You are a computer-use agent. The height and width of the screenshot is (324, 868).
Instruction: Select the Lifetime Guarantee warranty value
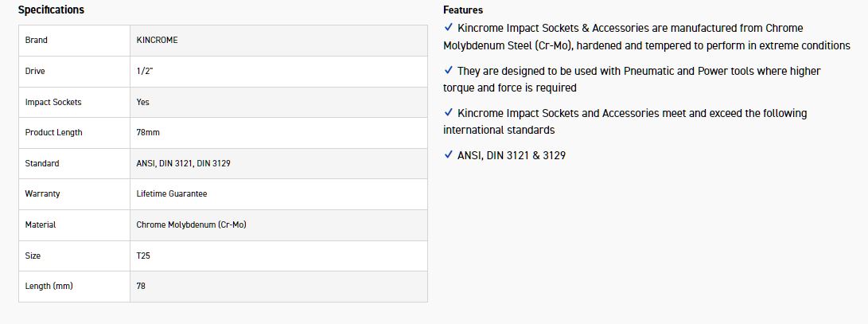click(172, 194)
